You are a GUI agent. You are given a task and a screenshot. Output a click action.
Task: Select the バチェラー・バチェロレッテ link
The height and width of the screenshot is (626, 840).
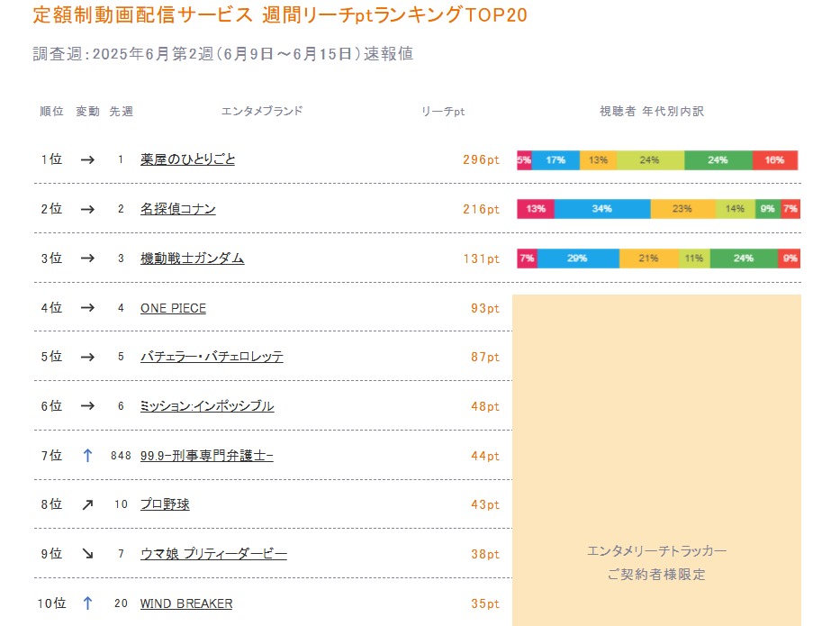click(x=212, y=357)
